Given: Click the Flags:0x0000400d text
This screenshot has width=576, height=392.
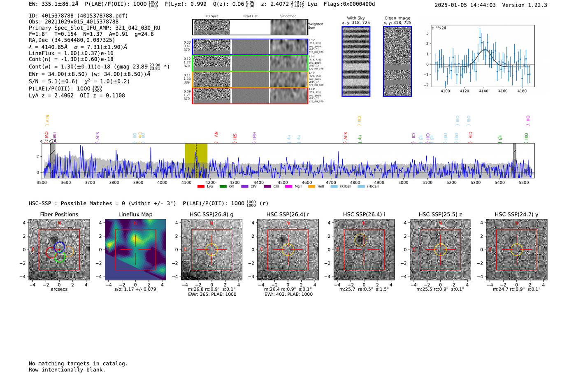Looking at the screenshot, I should [x=349, y=5].
